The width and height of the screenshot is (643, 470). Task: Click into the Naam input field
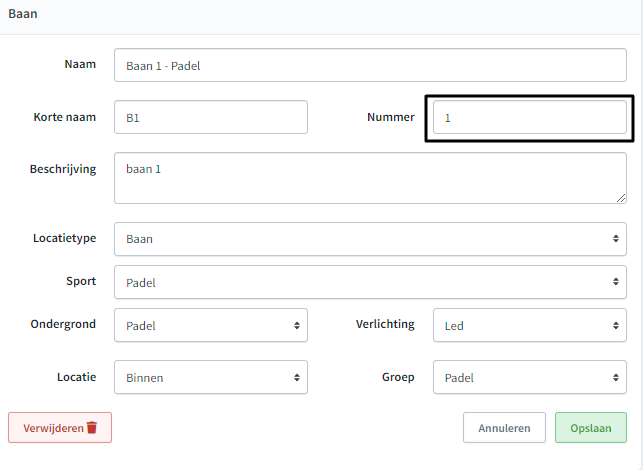[x=370, y=65]
